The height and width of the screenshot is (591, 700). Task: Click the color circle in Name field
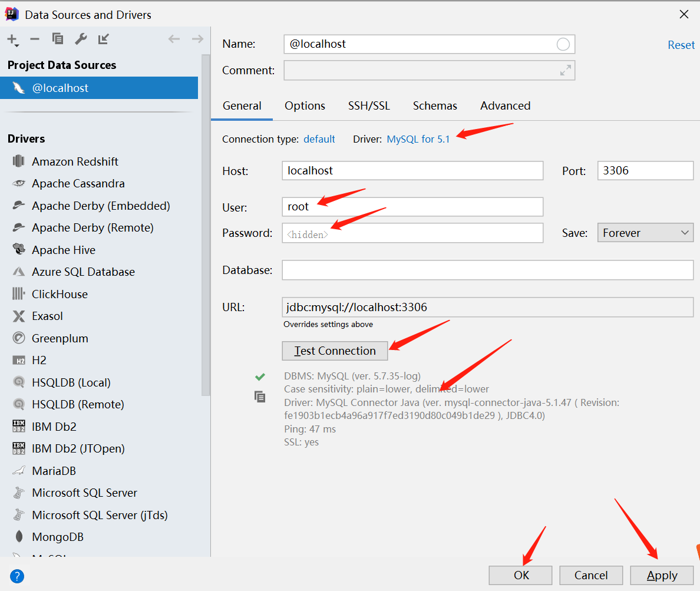point(563,44)
